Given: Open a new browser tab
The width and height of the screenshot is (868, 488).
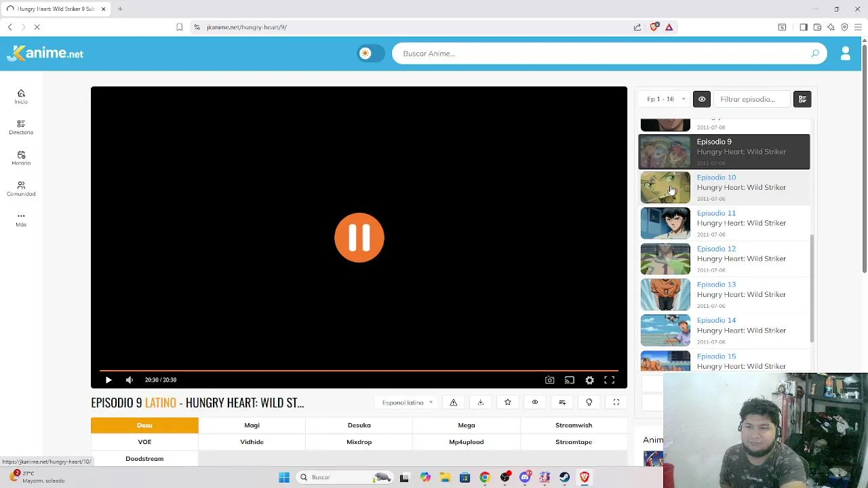Looking at the screenshot, I should (x=120, y=9).
